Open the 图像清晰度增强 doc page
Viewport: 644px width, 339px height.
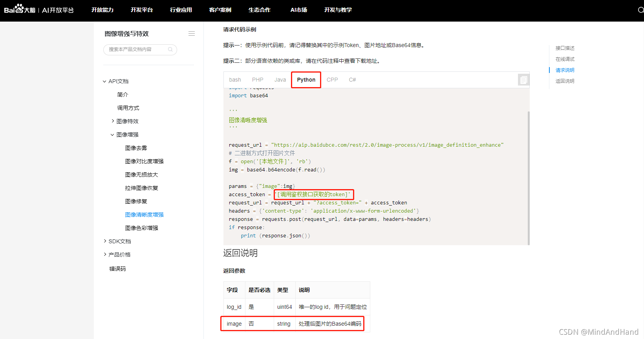[x=144, y=215]
